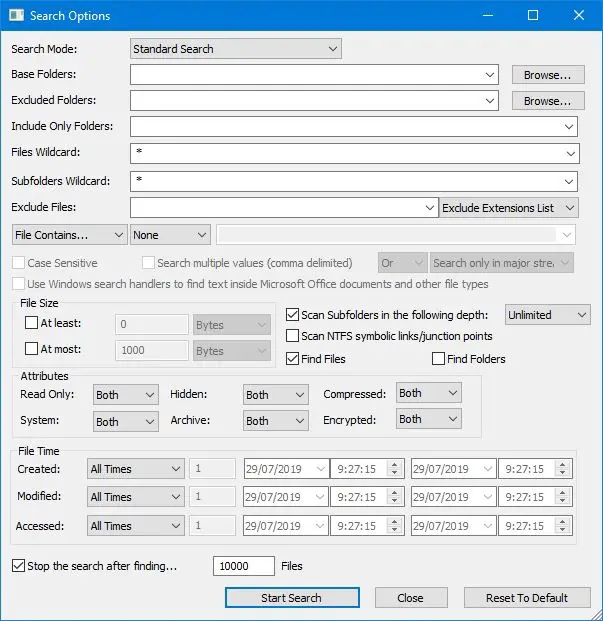
Task: Open the Search Mode dropdown
Action: pyautogui.click(x=236, y=49)
